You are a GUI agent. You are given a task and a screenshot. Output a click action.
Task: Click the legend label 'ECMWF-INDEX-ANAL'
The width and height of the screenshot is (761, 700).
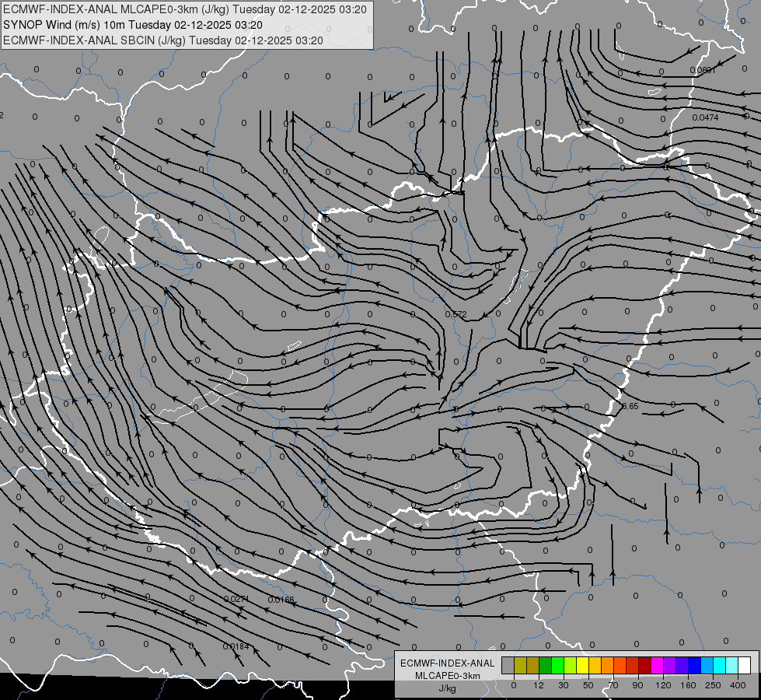pos(448,663)
